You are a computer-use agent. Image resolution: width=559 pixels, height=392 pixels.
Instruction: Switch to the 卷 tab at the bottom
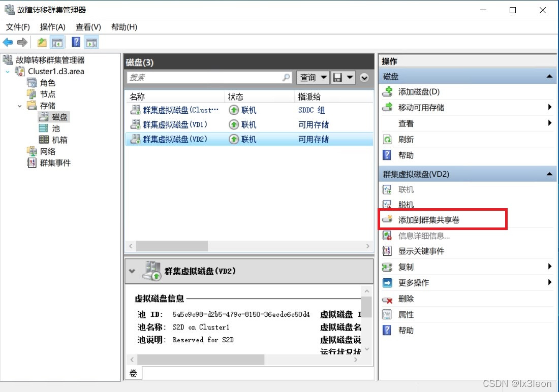point(133,373)
